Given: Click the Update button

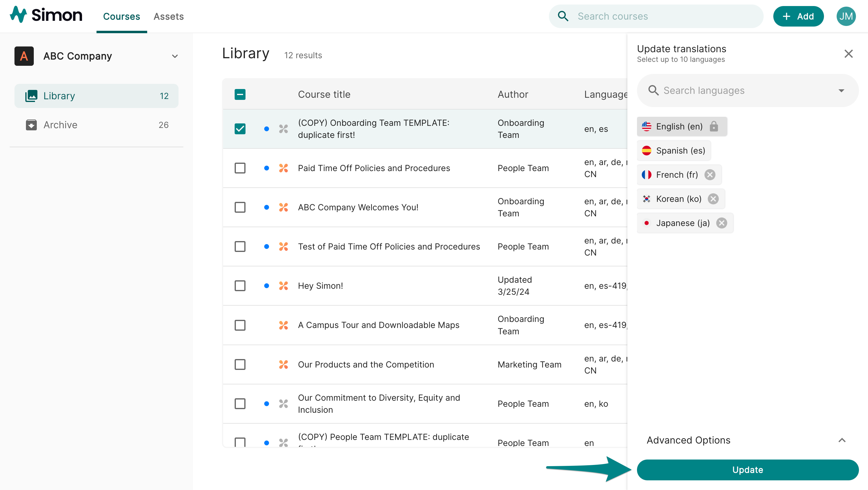Looking at the screenshot, I should (x=747, y=470).
